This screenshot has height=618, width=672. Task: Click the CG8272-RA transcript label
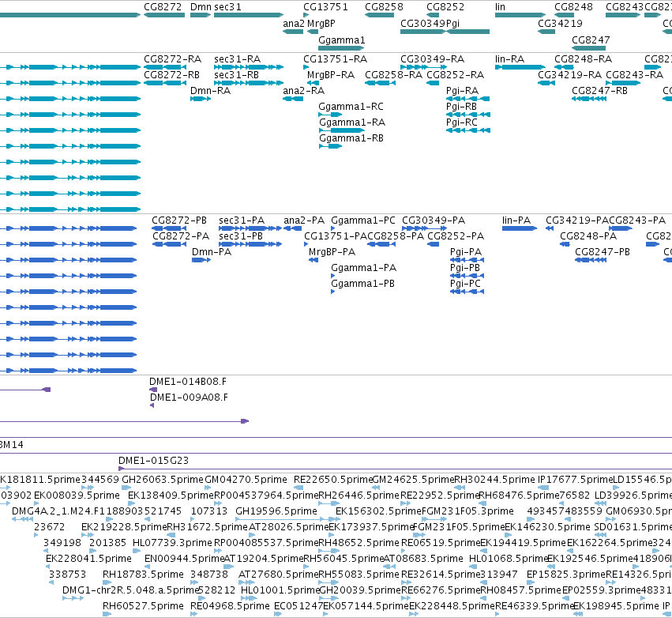pos(173,59)
